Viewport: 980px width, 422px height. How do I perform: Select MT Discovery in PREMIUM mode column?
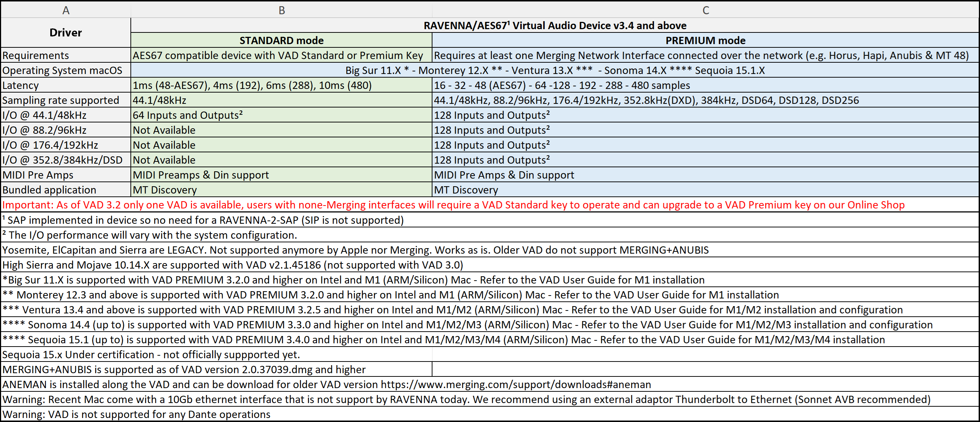click(706, 189)
